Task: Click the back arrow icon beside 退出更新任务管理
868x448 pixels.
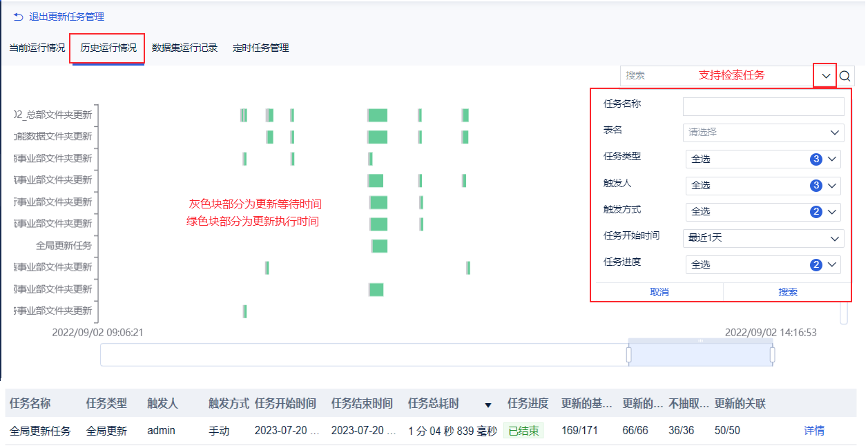Action: tap(18, 17)
